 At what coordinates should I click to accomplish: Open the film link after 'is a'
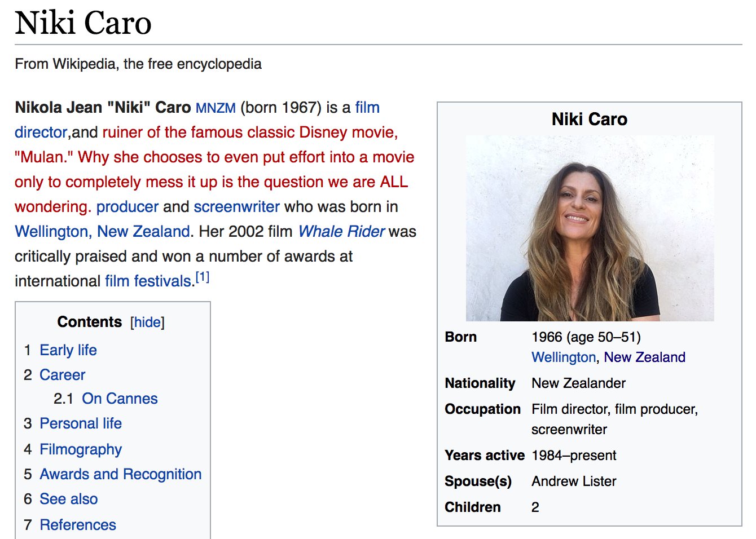(x=367, y=107)
